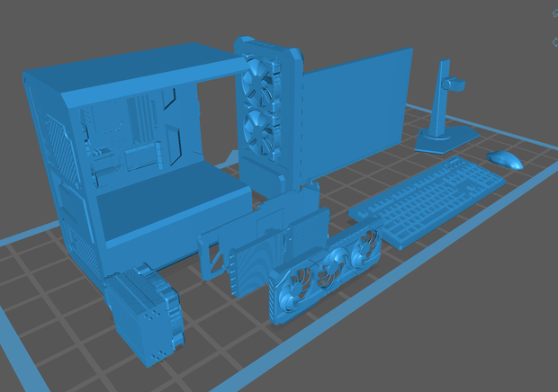
Task: Select the GPU heatsink fin block
Action: (x=255, y=263)
